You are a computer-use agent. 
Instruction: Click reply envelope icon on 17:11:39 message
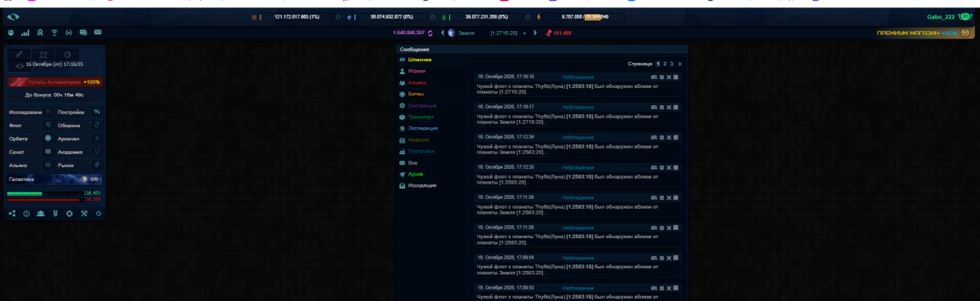click(654, 197)
